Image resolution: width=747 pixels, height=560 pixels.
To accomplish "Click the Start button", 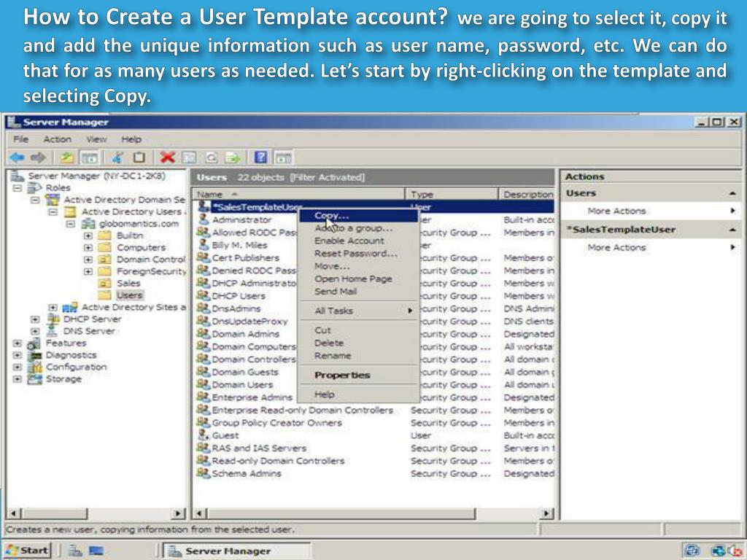I will (x=28, y=551).
